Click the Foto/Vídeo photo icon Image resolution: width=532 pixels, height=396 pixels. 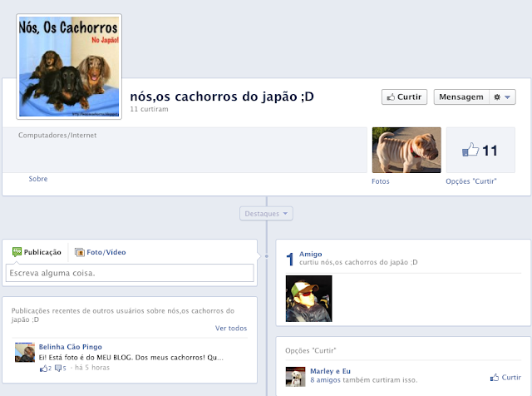(80, 252)
